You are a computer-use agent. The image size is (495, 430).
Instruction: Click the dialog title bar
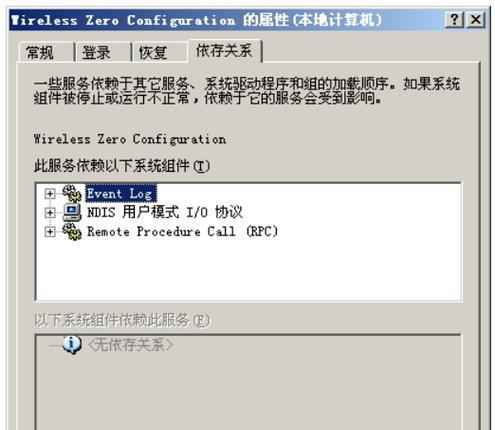(227, 20)
